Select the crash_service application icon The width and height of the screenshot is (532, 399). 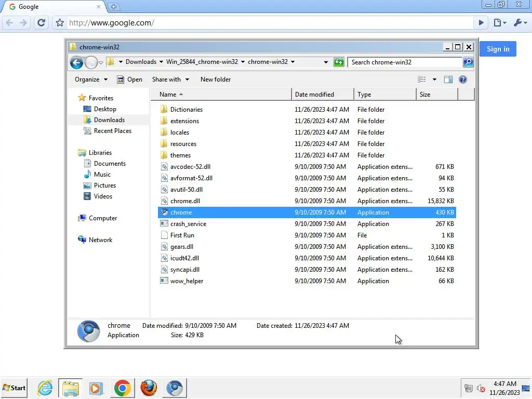pos(164,223)
